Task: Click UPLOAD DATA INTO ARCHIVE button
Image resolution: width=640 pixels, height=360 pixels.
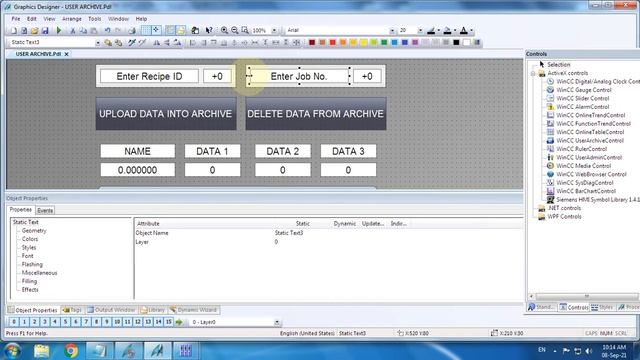Action: pyautogui.click(x=166, y=114)
